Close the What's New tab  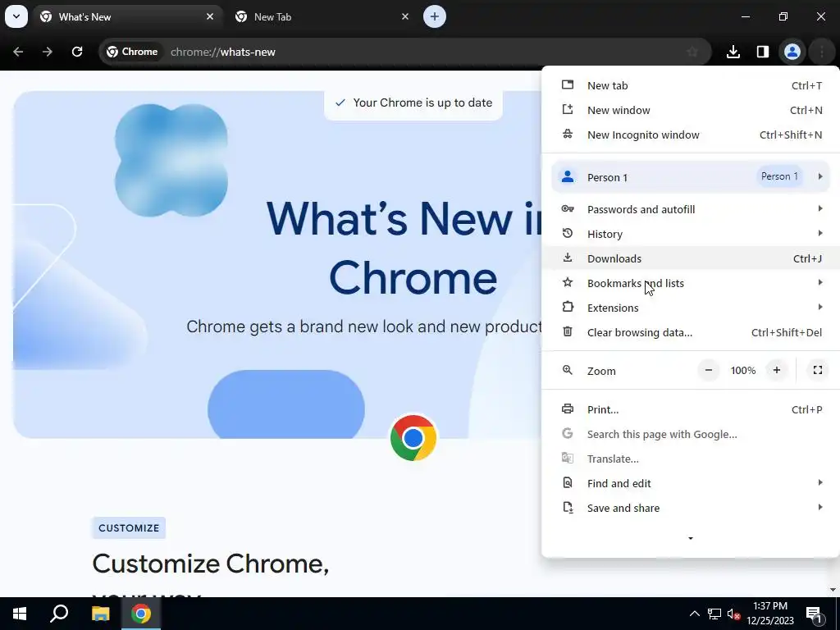pyautogui.click(x=210, y=16)
